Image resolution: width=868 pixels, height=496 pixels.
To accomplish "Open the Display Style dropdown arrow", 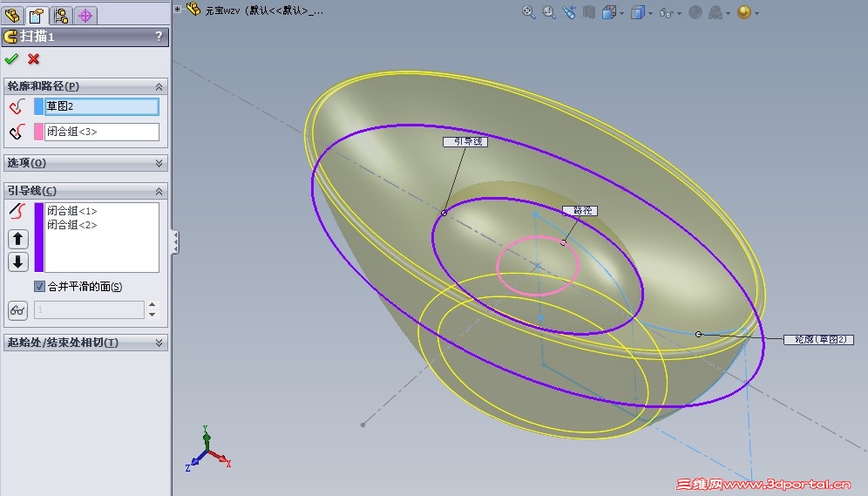I will pos(650,13).
